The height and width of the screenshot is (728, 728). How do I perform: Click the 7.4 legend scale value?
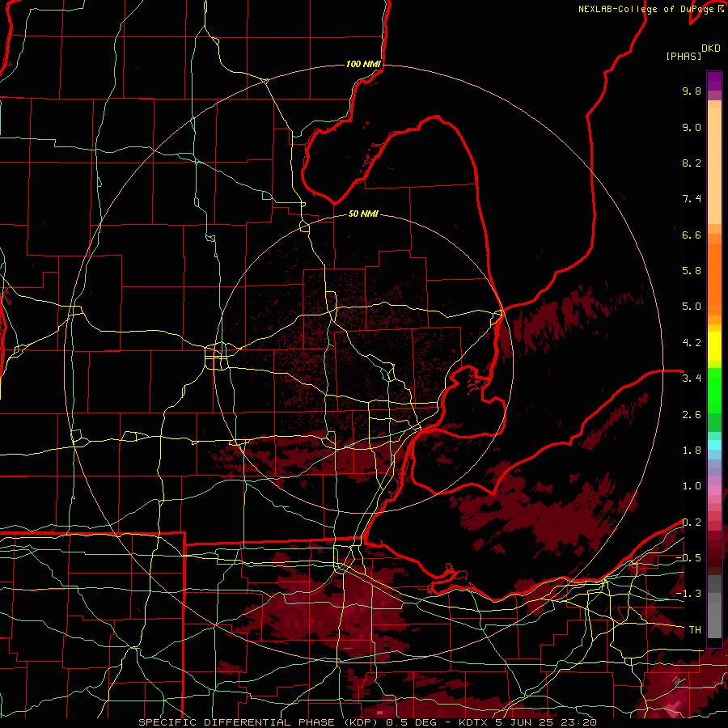(692, 199)
